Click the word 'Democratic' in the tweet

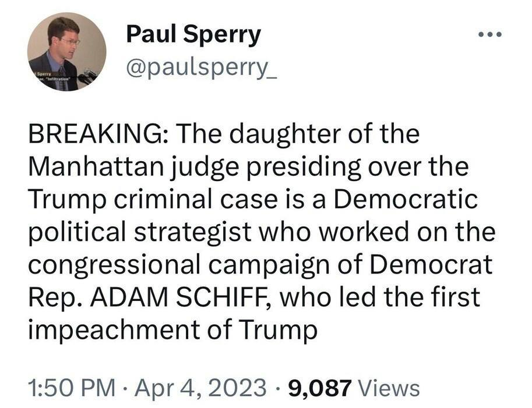[x=407, y=200]
